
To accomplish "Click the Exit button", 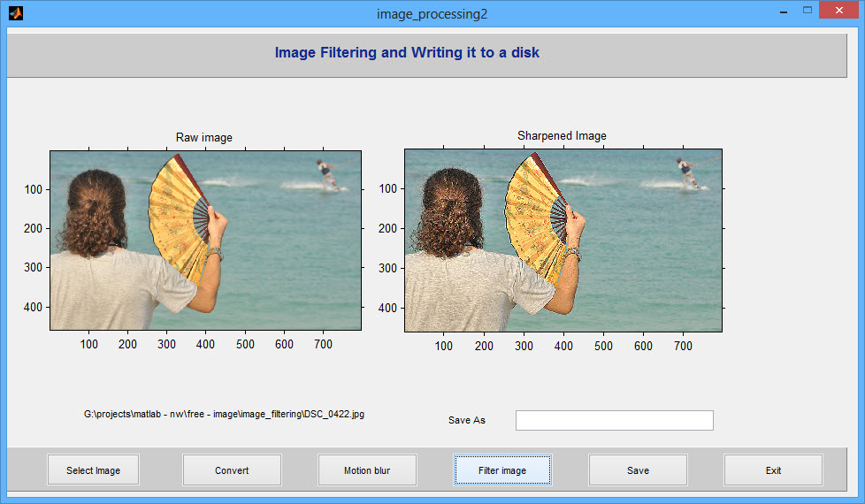I will 773,470.
